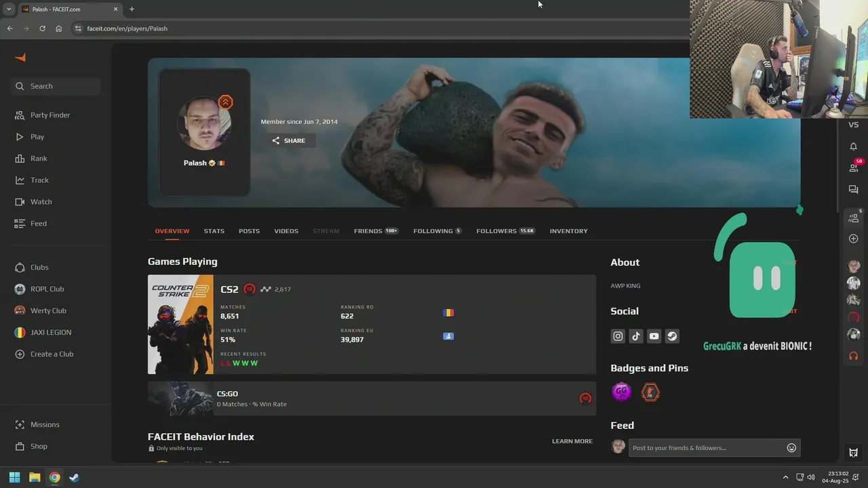This screenshot has height=488, width=868.
Task: Open the TikTok social link
Action: (636, 336)
